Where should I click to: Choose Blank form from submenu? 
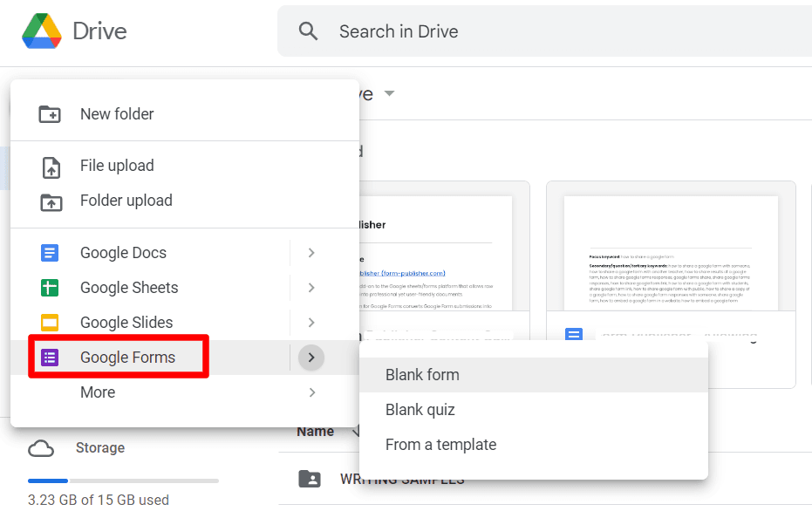[534, 374]
